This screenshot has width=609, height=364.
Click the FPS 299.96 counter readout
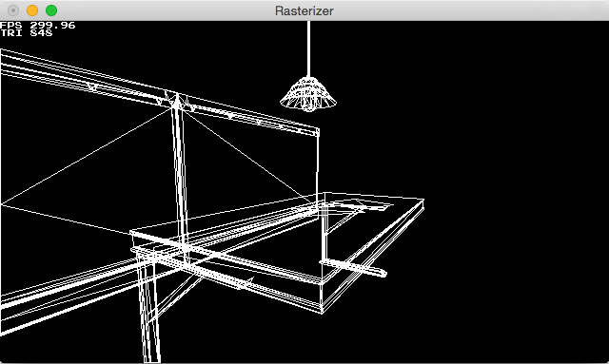[x=38, y=26]
